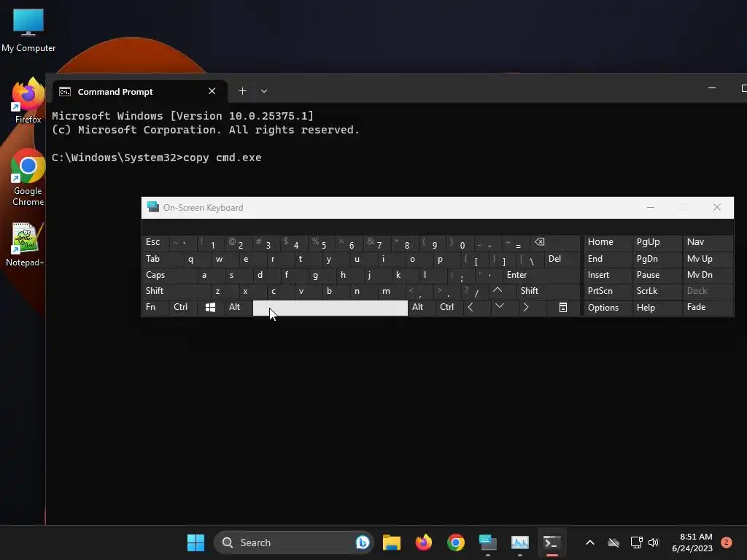The height and width of the screenshot is (560, 747).
Task: Open the volume tray icon
Action: pos(654,542)
